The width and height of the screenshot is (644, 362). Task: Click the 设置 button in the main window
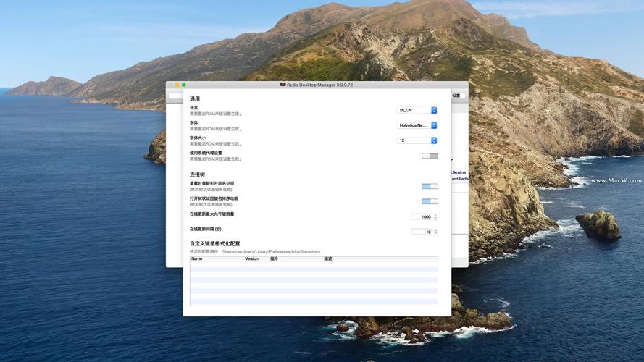458,96
